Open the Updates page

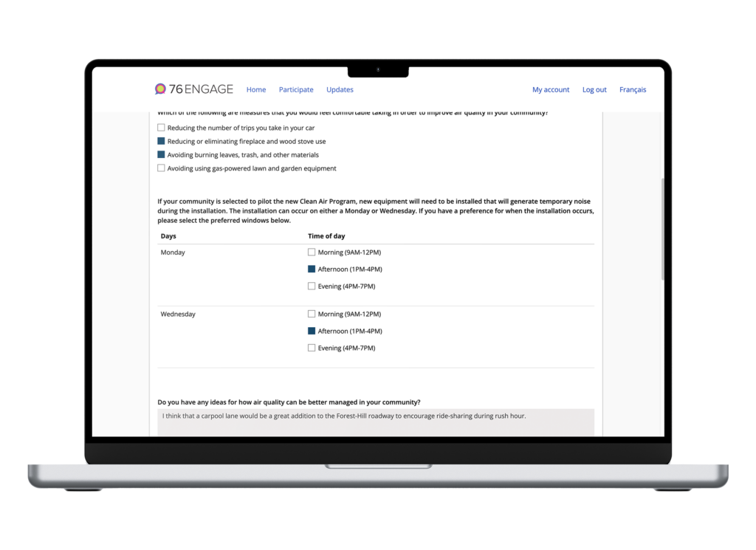click(x=340, y=90)
